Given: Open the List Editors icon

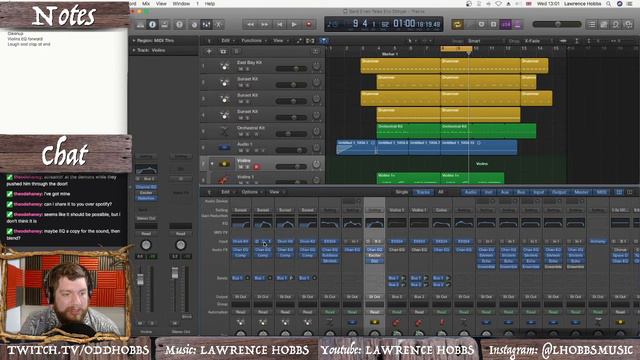Looking at the screenshot, I should click(592, 24).
